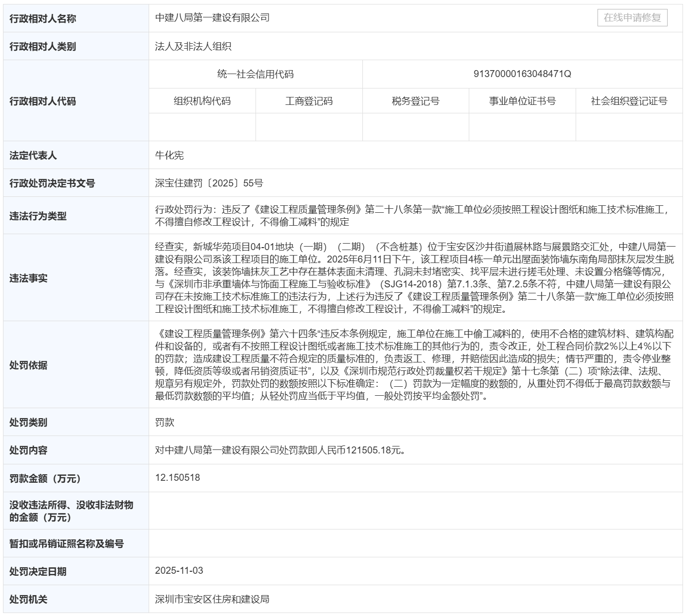Click document number 深宝住建罚〔2025〕55号

[x=209, y=183]
